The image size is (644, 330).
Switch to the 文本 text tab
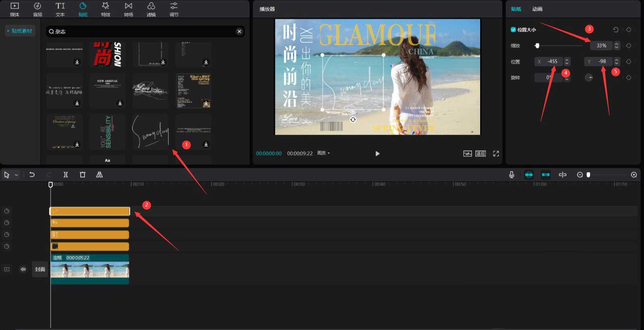click(60, 9)
